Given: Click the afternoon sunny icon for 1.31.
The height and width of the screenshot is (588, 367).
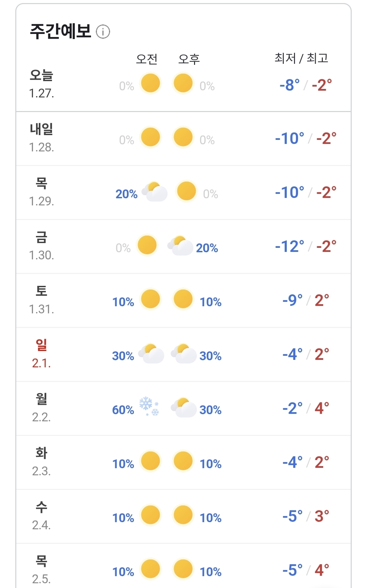Looking at the screenshot, I should [183, 299].
